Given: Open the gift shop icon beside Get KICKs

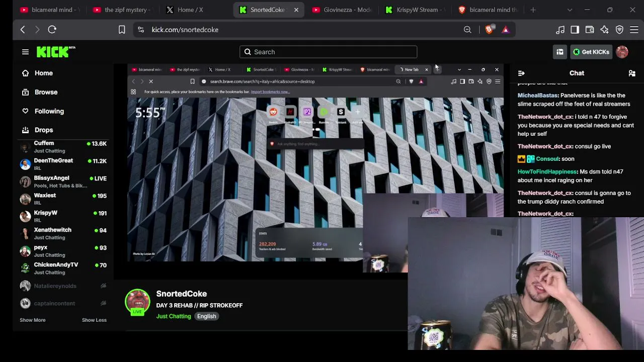Looking at the screenshot, I should tap(560, 52).
